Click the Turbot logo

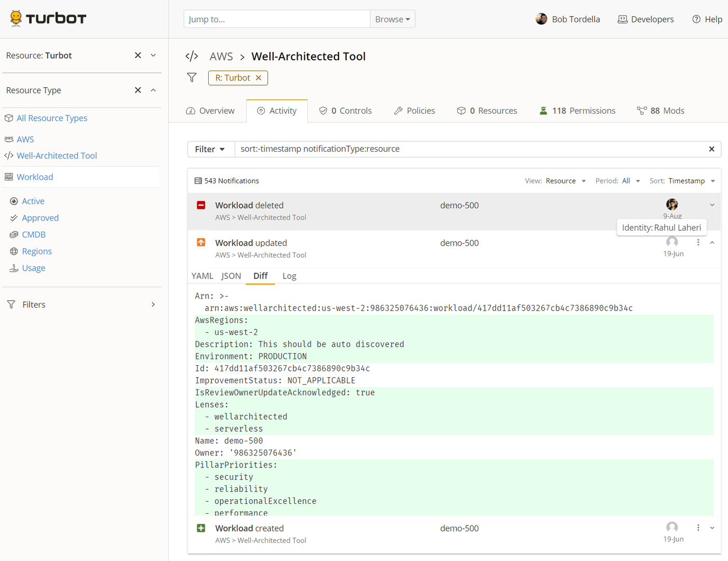pyautogui.click(x=48, y=19)
